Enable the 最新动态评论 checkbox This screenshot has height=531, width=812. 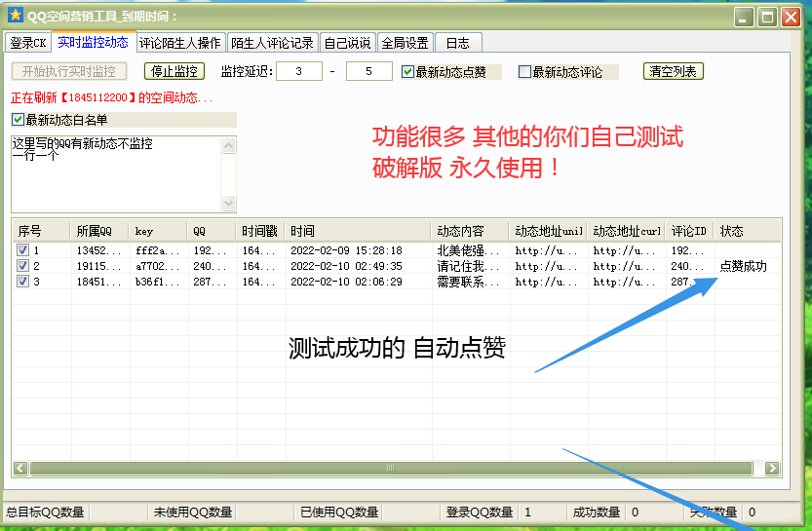(x=524, y=72)
